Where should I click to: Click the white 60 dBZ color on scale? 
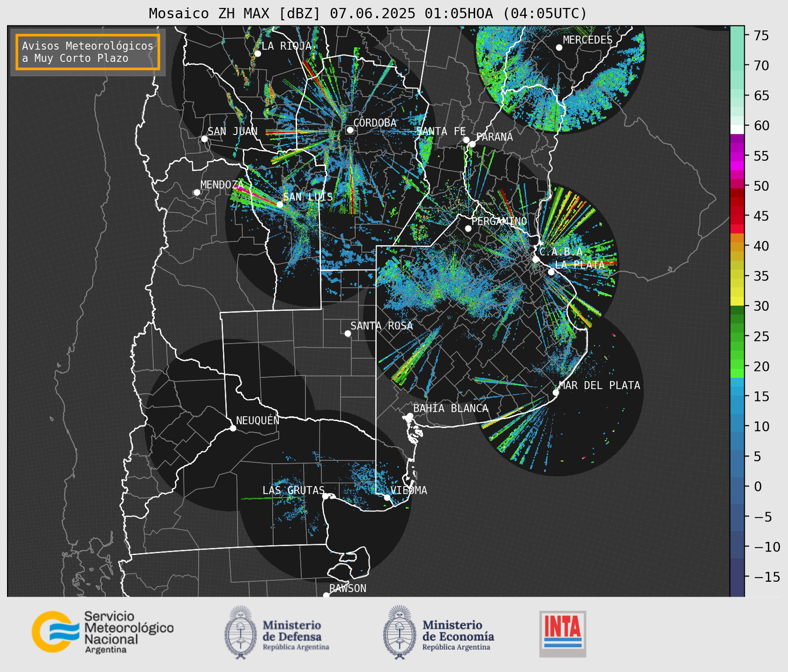737,129
